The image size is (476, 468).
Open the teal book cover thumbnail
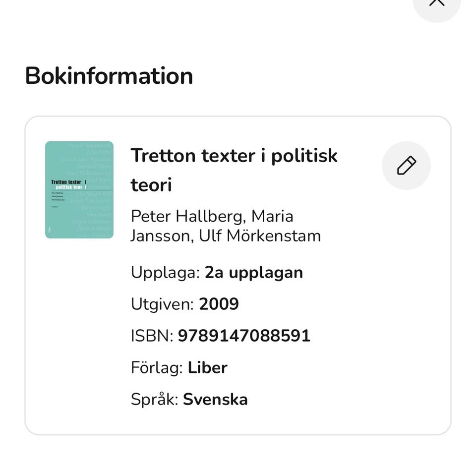[79, 190]
